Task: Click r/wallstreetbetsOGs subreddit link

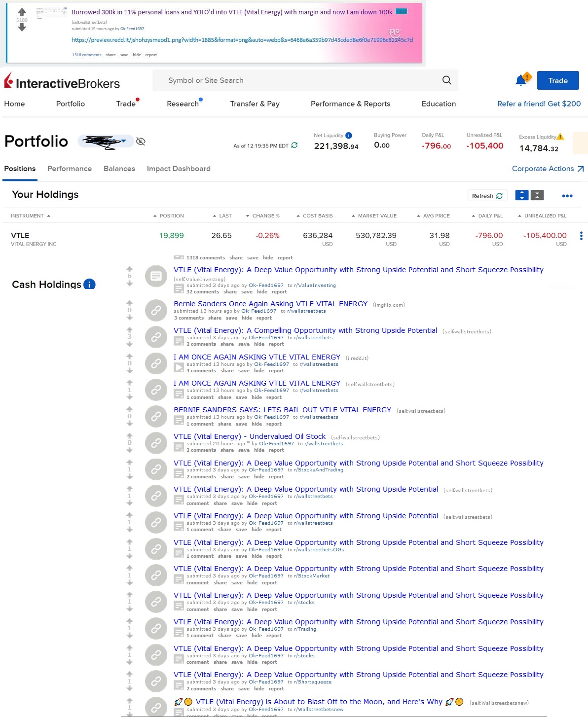Action: pos(319,549)
